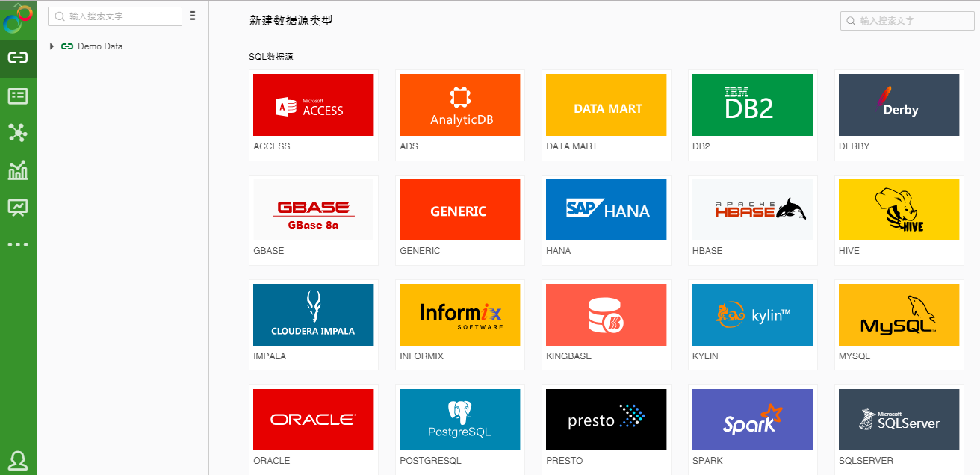The height and width of the screenshot is (475, 980).
Task: Choose the SAP HANA data source tile
Action: 606,210
